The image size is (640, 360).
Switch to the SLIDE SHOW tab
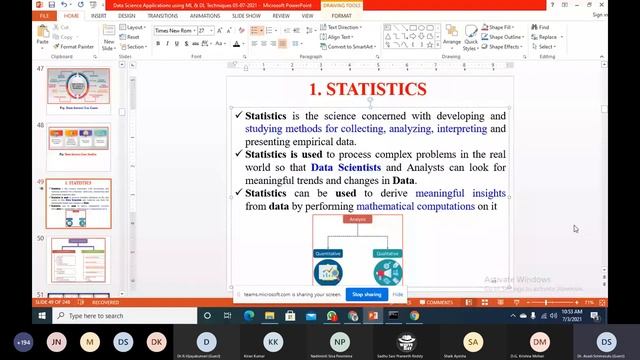point(246,16)
